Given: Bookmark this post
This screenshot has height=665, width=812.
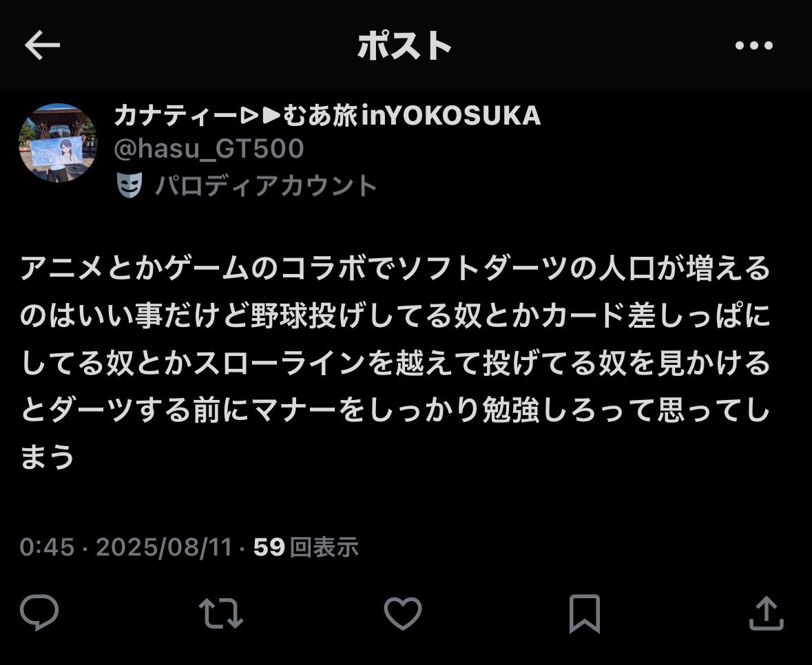Looking at the screenshot, I should point(585,614).
